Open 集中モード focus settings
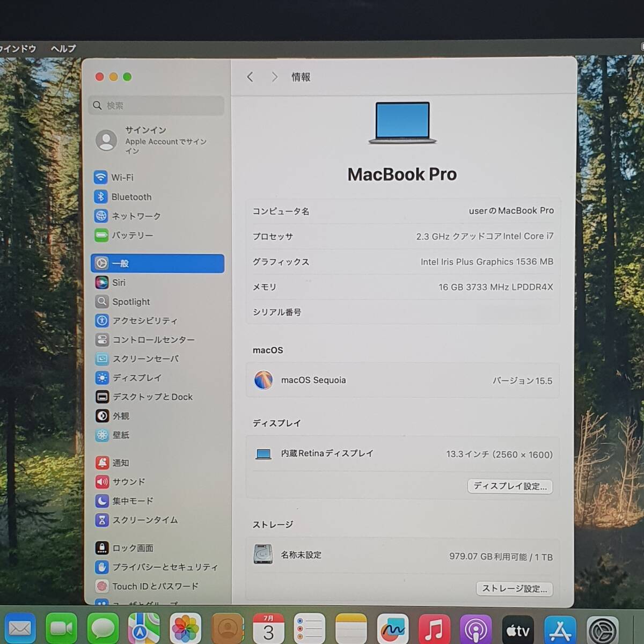The height and width of the screenshot is (644, 644). (x=125, y=501)
